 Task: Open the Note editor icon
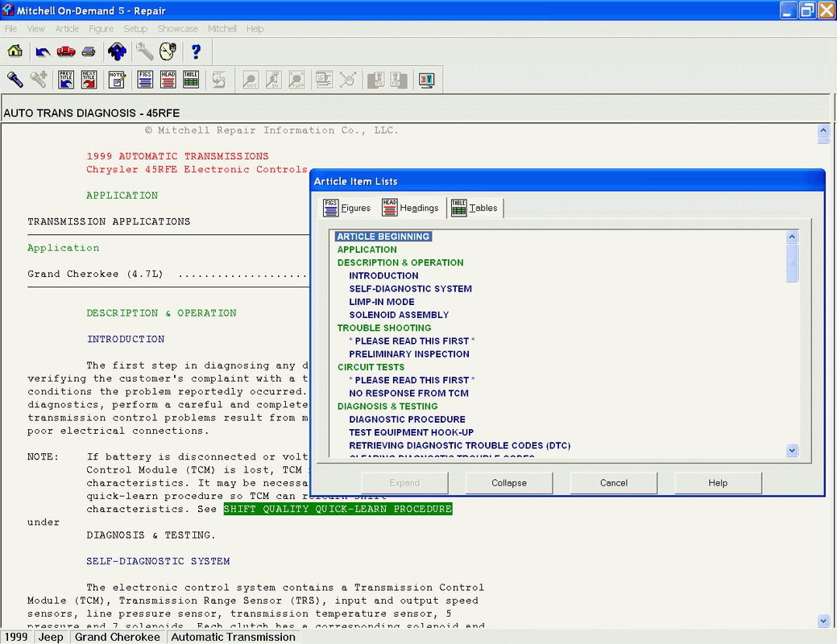click(117, 80)
